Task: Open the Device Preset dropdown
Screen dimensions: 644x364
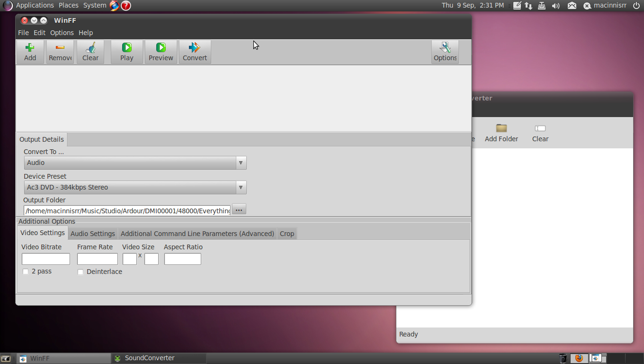Action: click(x=135, y=187)
